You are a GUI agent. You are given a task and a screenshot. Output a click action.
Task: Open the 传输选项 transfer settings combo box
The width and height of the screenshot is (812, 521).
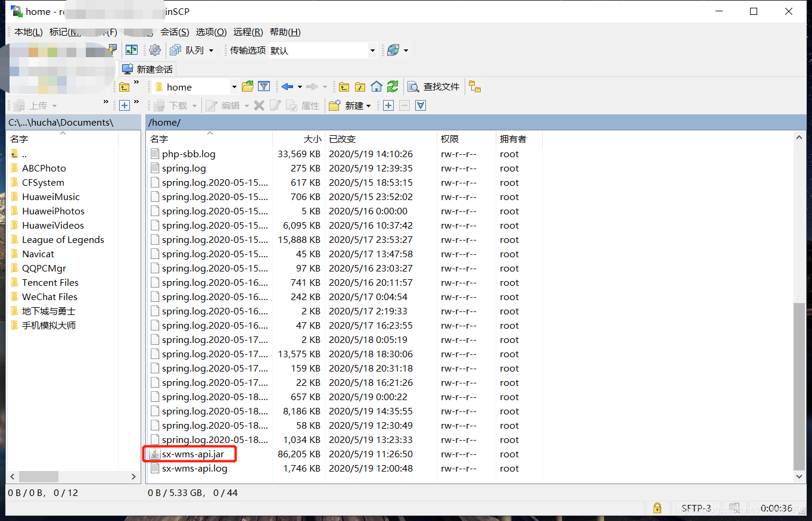point(323,51)
